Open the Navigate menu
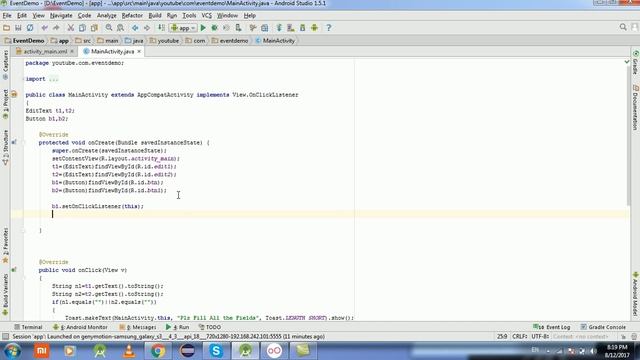This screenshot has height=360, width=640. [61, 16]
